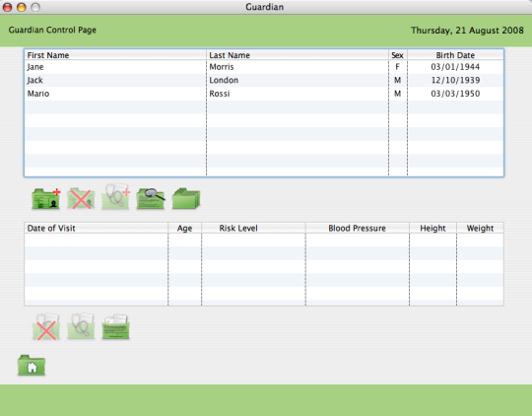Click birth date 03/03/1950

tap(455, 94)
